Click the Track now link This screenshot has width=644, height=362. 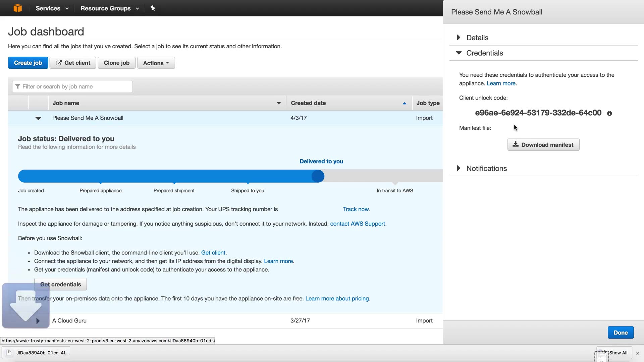356,209
